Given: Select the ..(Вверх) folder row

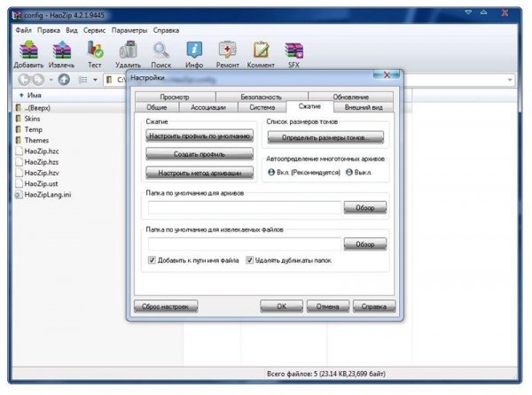Looking at the screenshot, I should click(x=37, y=108).
